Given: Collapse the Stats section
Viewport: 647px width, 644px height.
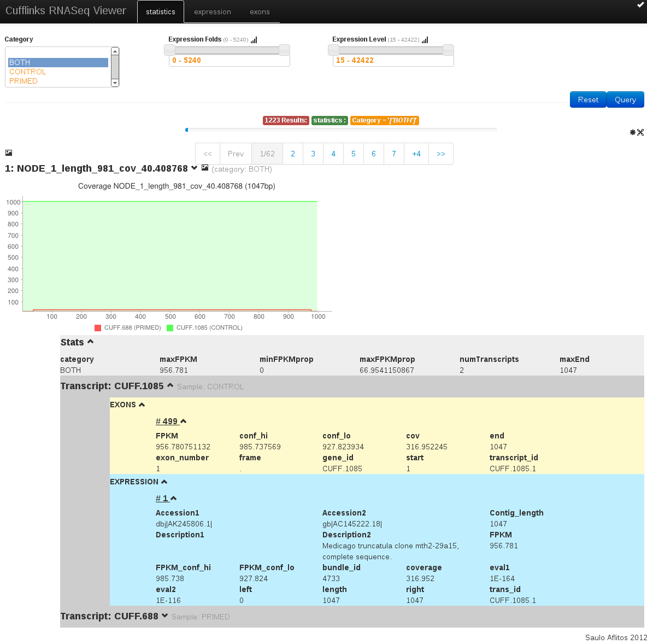Looking at the screenshot, I should point(90,341).
